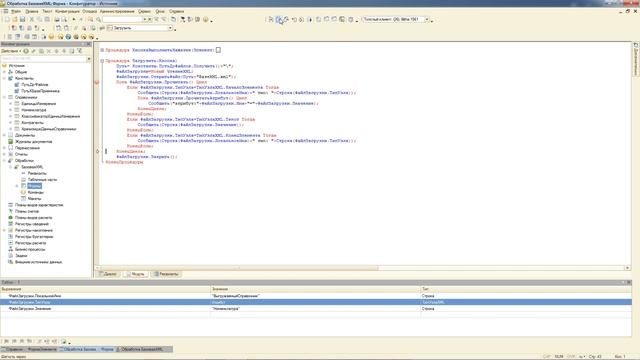The width and height of the screenshot is (640, 360).
Task: Expand the Номенклатура catalog node
Action: pos(11,110)
